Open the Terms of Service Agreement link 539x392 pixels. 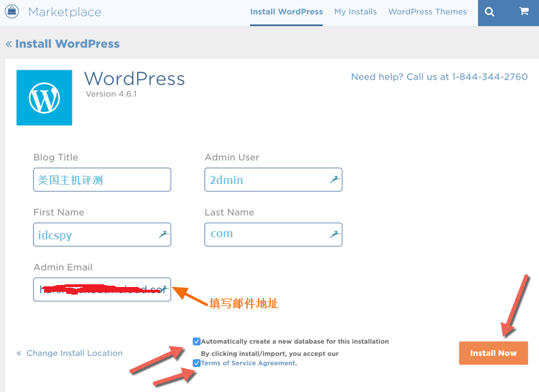[x=248, y=363]
